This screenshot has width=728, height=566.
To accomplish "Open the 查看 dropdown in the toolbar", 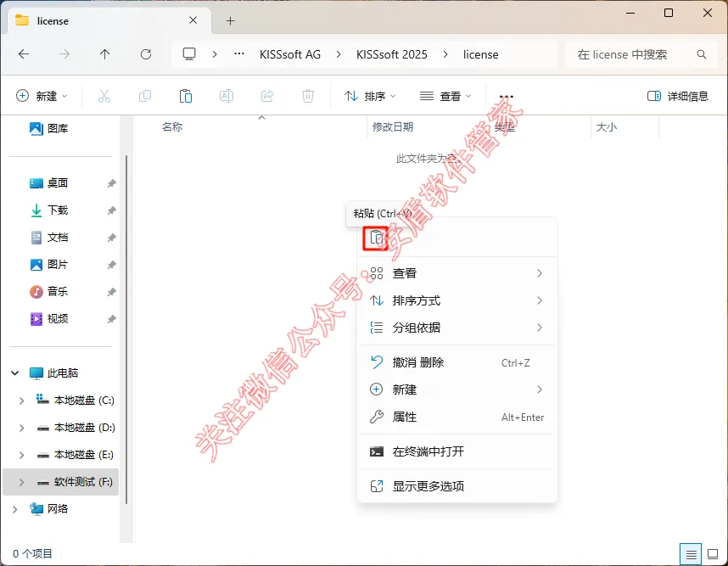I will pyautogui.click(x=445, y=96).
